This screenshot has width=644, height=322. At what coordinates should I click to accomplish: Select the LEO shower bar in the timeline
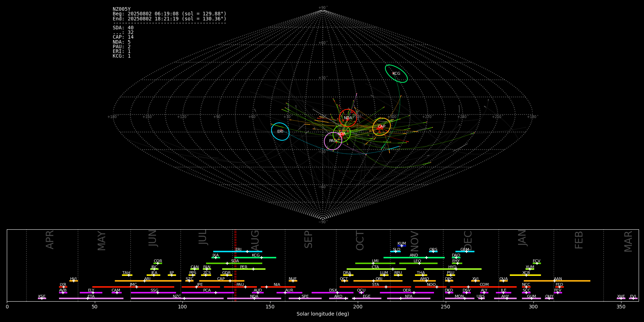coord(418,263)
